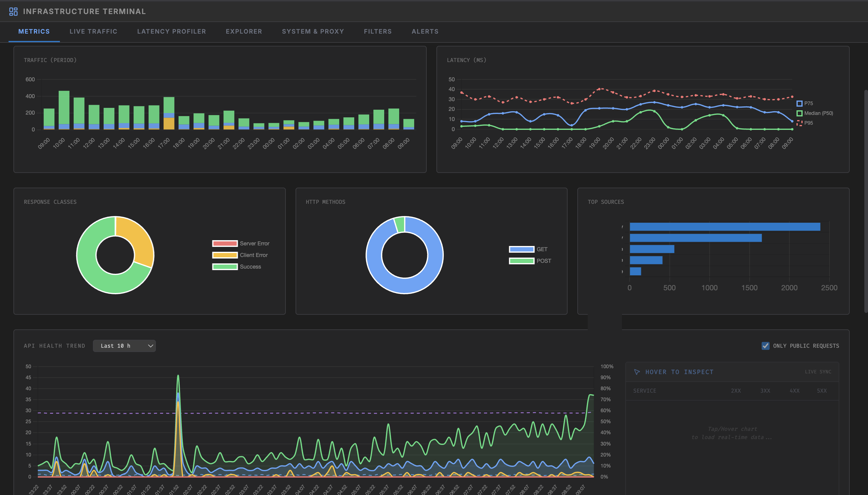Toggle Server Error legend swatch
868x495 pixels.
pos(225,244)
